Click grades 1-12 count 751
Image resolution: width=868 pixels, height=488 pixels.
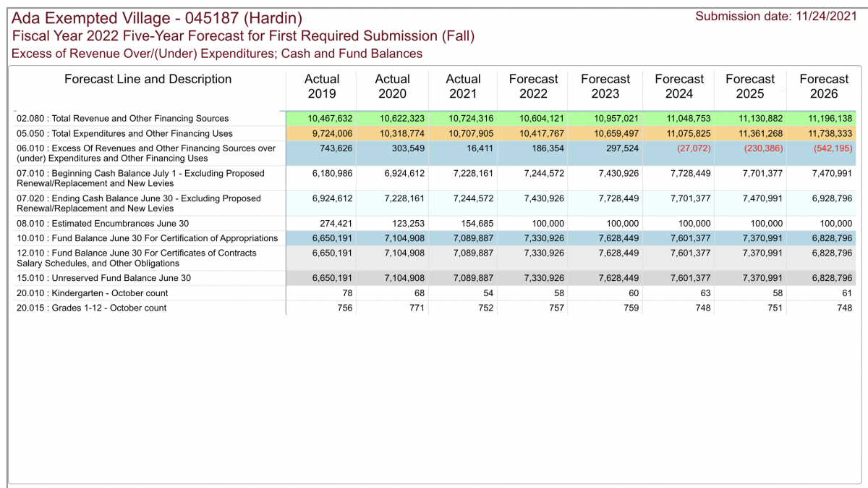coord(775,308)
